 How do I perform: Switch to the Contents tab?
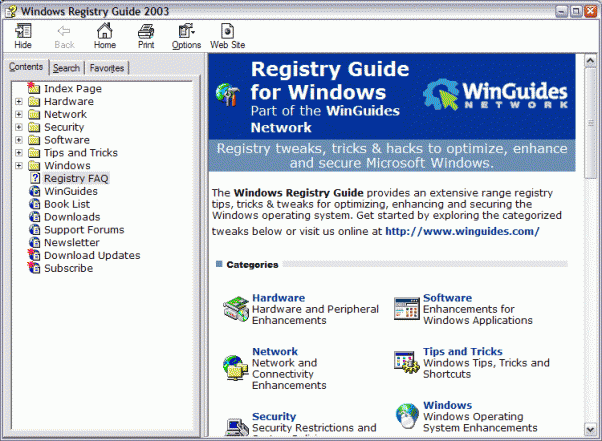26,67
